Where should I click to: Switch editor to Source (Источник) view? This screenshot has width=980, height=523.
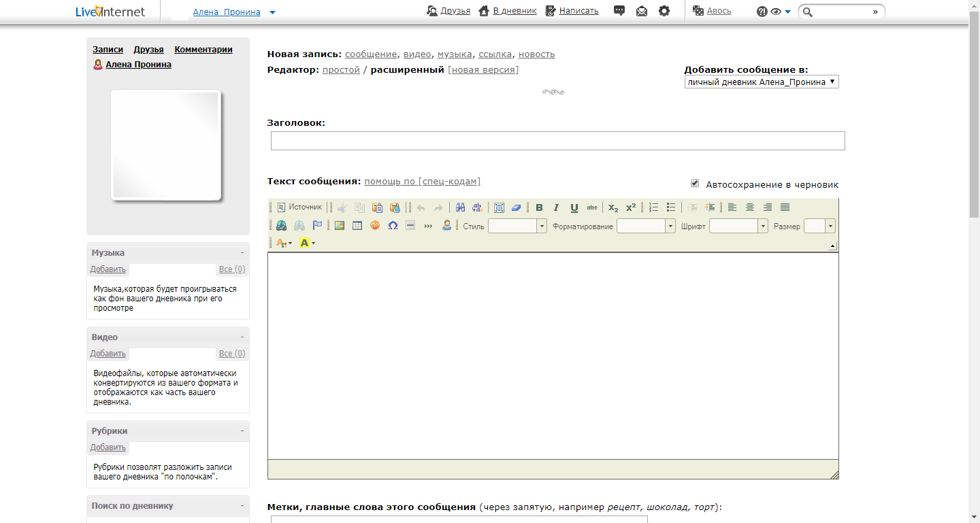tap(299, 207)
